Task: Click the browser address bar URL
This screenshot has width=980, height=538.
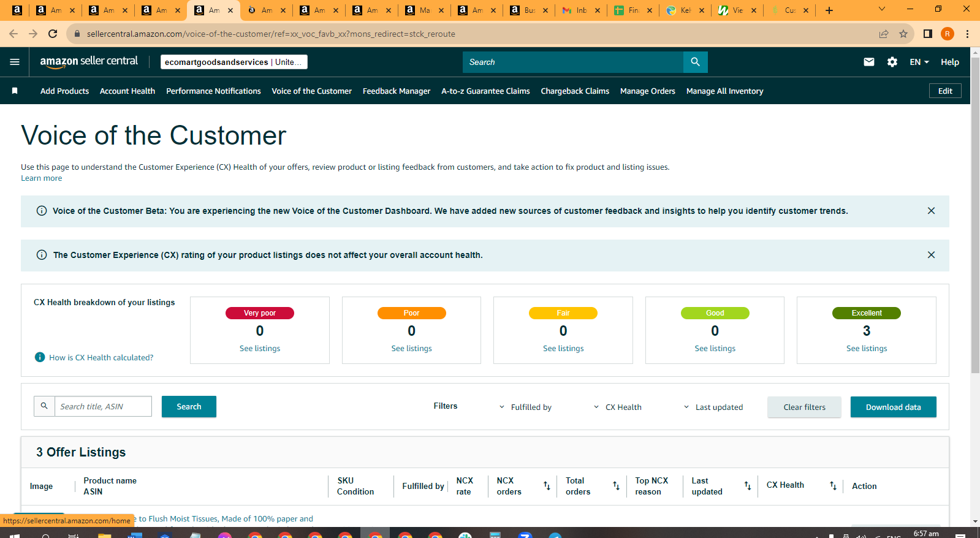Action: coord(271,34)
